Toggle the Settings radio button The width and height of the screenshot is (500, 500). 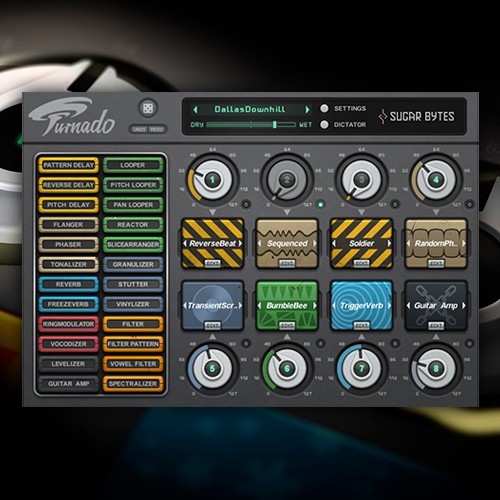click(x=324, y=108)
